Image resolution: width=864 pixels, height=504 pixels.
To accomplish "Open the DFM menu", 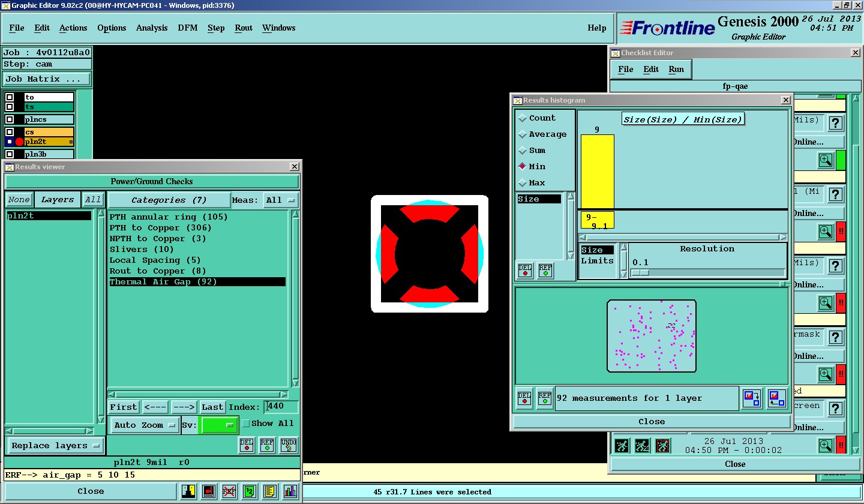I will (x=188, y=28).
